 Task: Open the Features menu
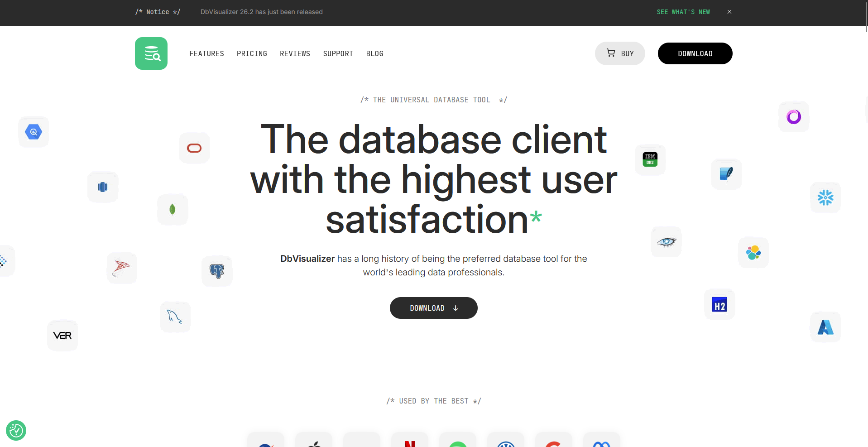tap(206, 53)
